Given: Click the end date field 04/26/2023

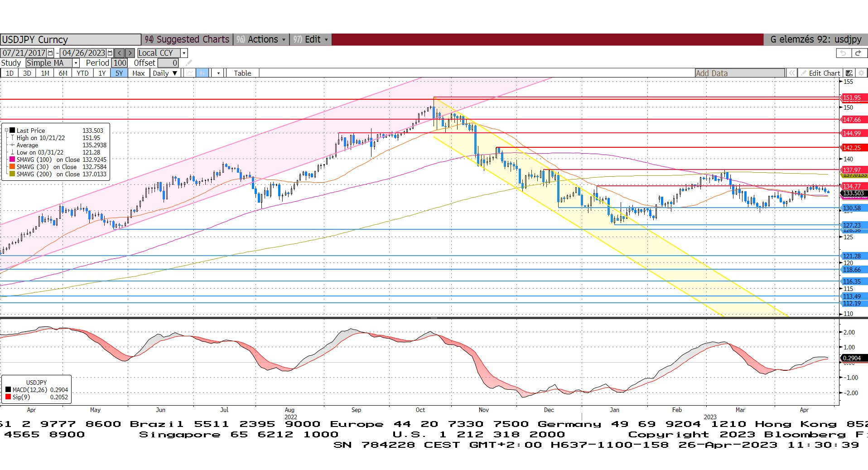Looking at the screenshot, I should pos(83,53).
